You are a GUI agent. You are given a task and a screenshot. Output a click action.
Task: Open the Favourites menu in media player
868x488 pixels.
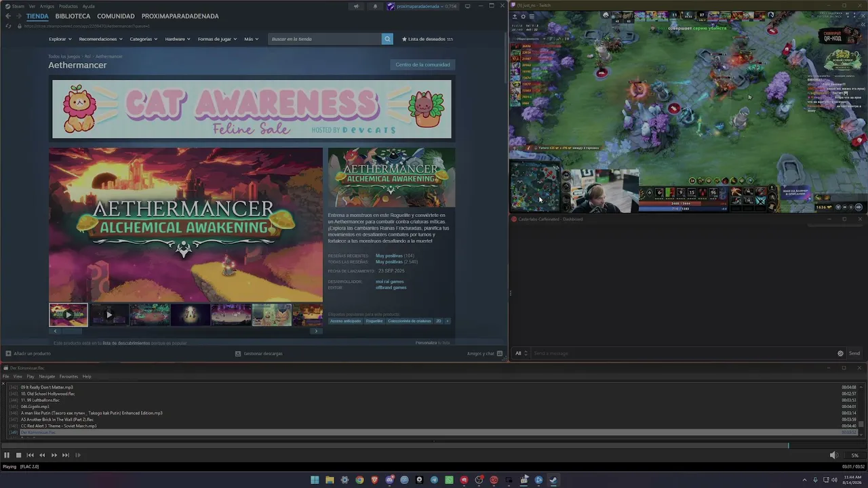click(68, 377)
